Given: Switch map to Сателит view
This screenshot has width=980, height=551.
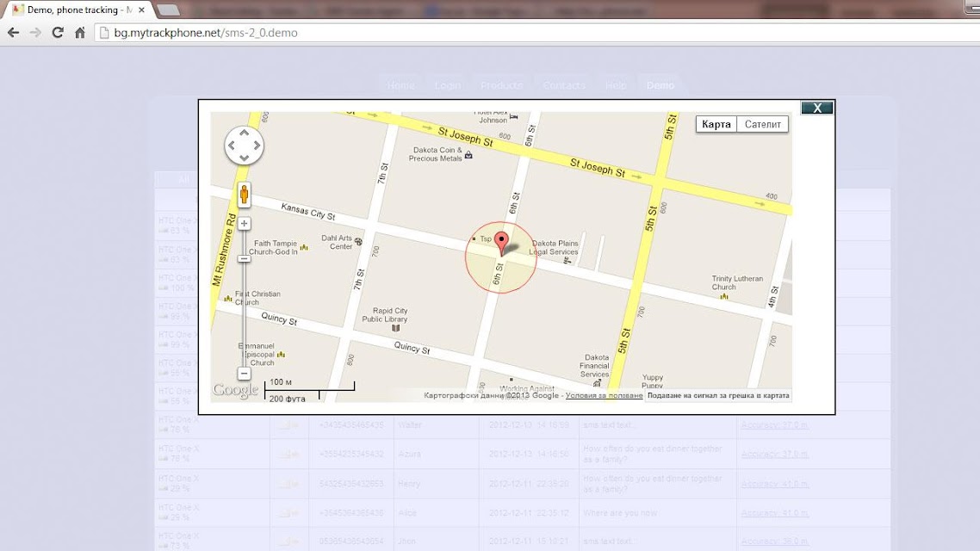Looking at the screenshot, I should coord(762,124).
